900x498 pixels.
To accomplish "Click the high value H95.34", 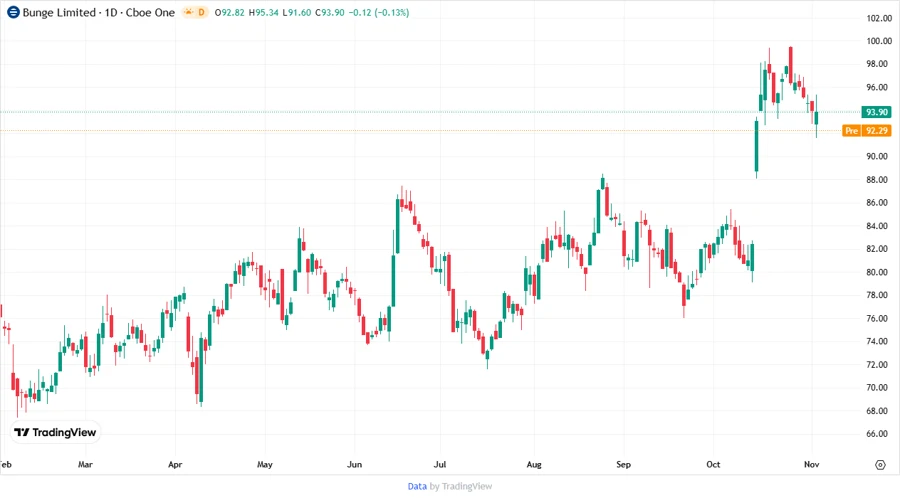I will coord(263,12).
